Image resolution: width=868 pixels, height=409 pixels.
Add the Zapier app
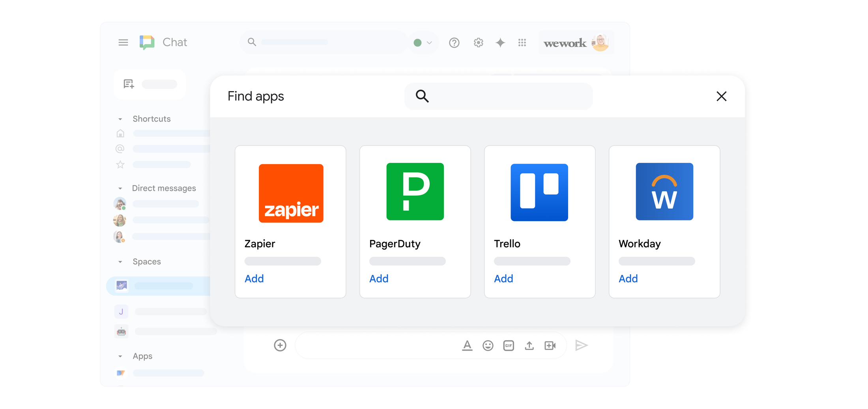pyautogui.click(x=254, y=278)
